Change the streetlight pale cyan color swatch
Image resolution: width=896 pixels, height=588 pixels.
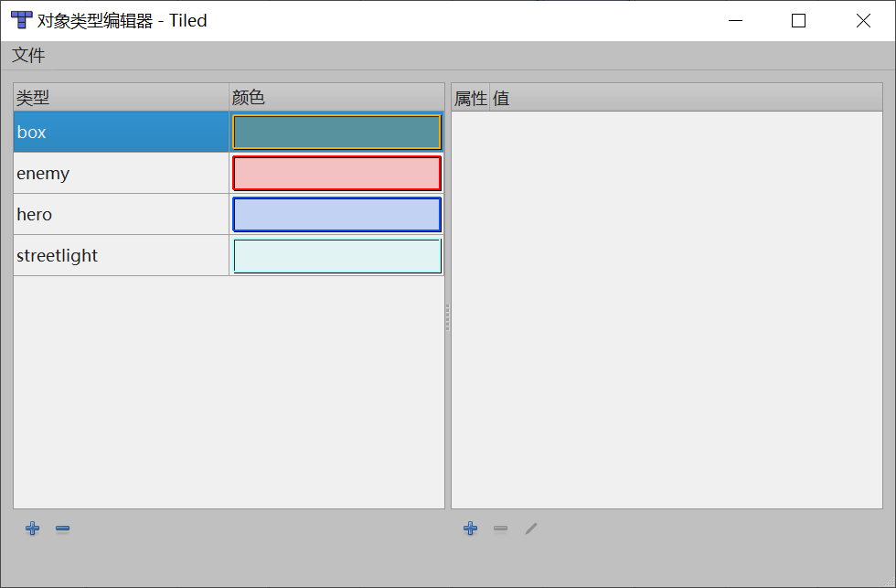coord(337,255)
